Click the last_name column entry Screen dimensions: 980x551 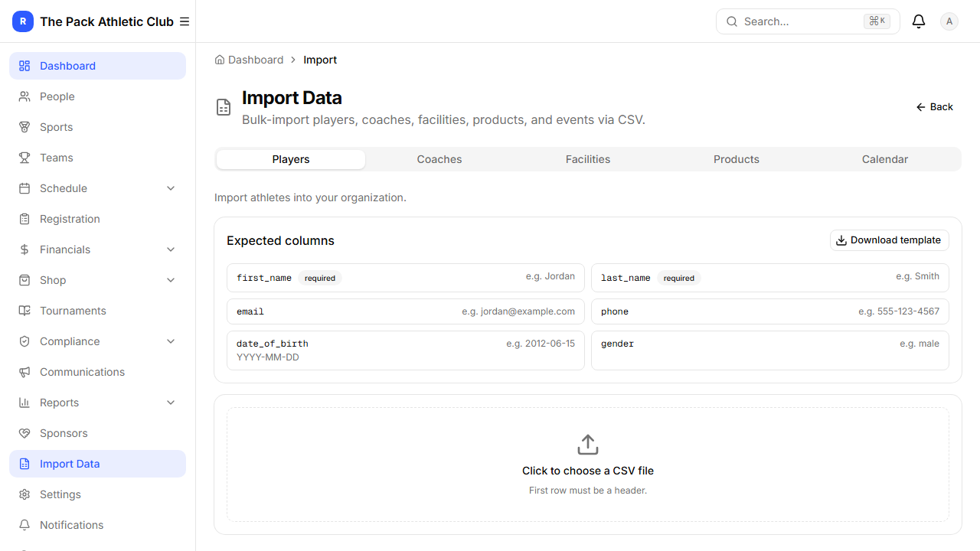[770, 278]
